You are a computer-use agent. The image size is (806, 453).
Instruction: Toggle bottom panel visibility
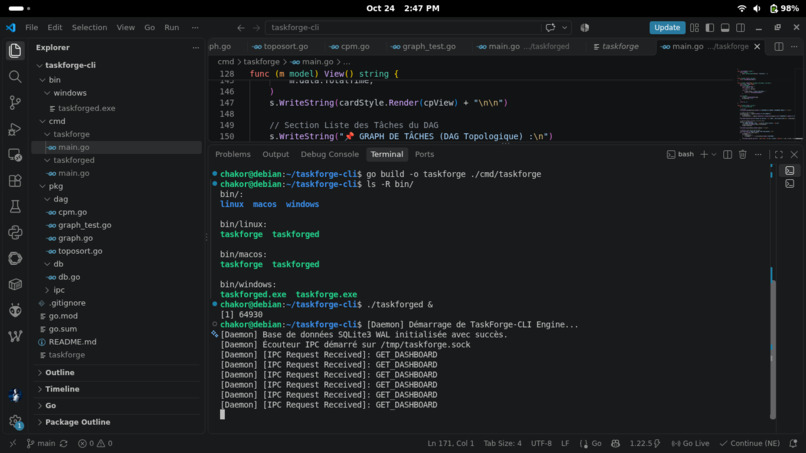[x=725, y=28]
